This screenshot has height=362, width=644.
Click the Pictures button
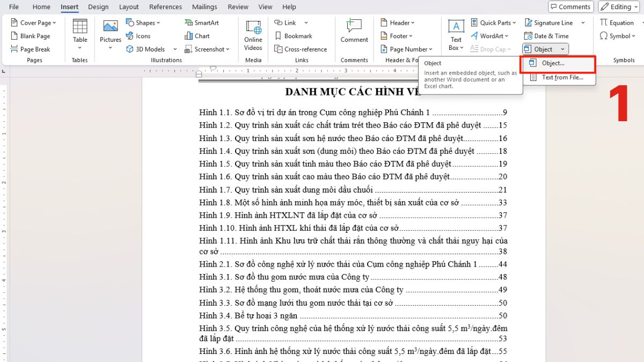111,35
